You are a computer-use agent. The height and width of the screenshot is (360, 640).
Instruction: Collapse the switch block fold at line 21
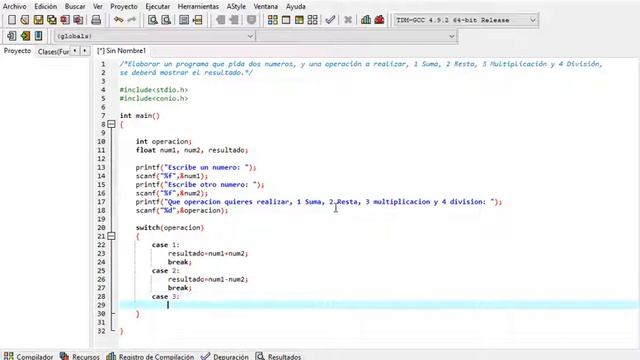pyautogui.click(x=111, y=236)
